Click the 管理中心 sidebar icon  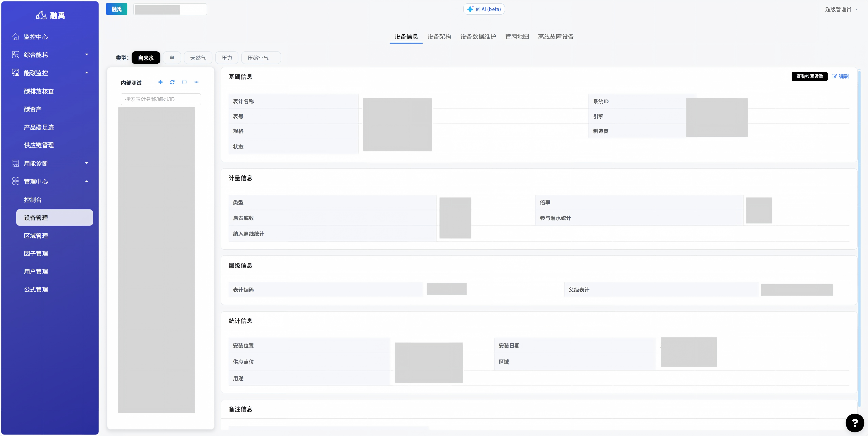pos(16,181)
